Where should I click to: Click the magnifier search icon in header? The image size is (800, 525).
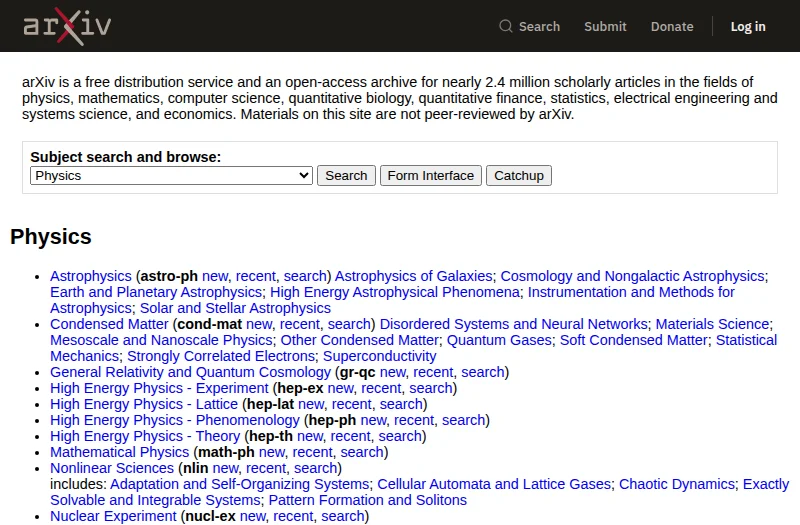pyautogui.click(x=506, y=27)
